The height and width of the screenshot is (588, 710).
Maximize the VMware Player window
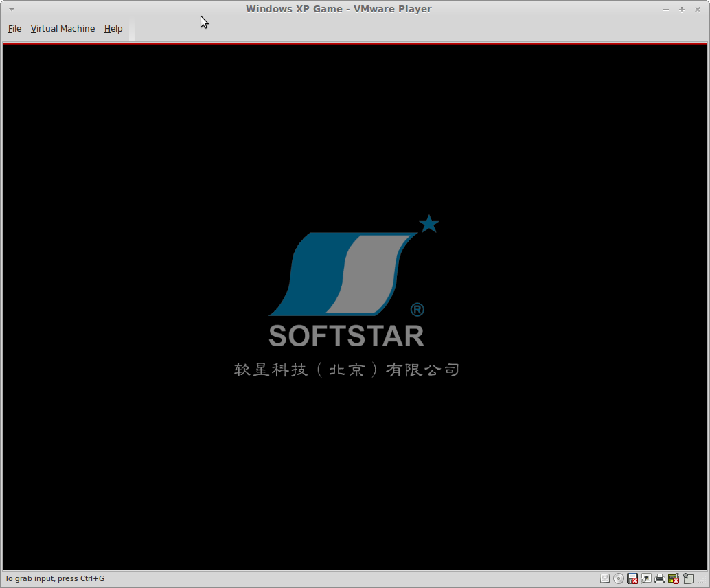681,10
